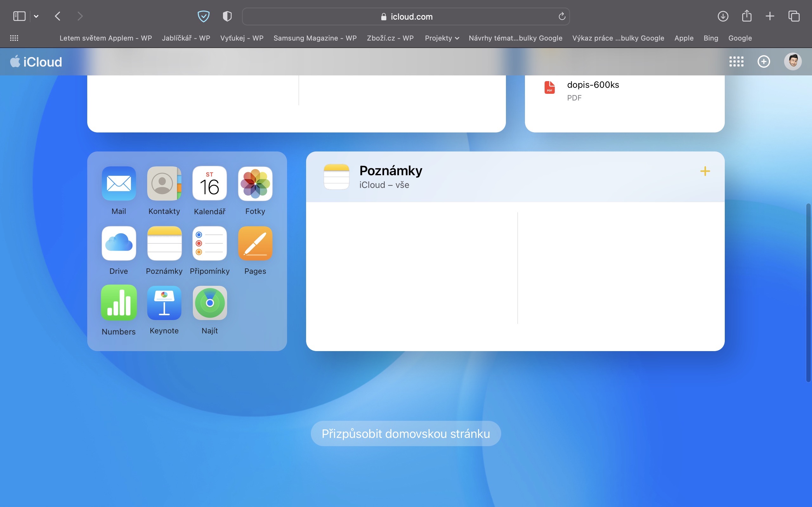Launch the Numbers app
The height and width of the screenshot is (507, 812).
(119, 303)
